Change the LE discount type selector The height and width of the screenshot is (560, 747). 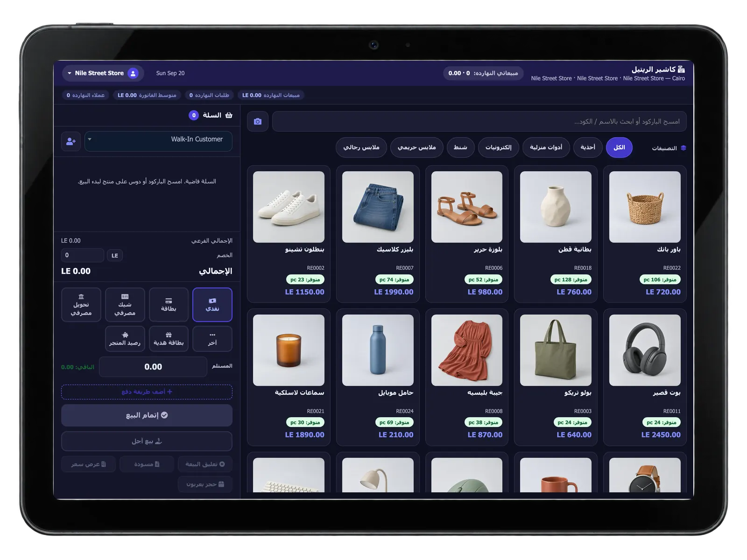[115, 255]
